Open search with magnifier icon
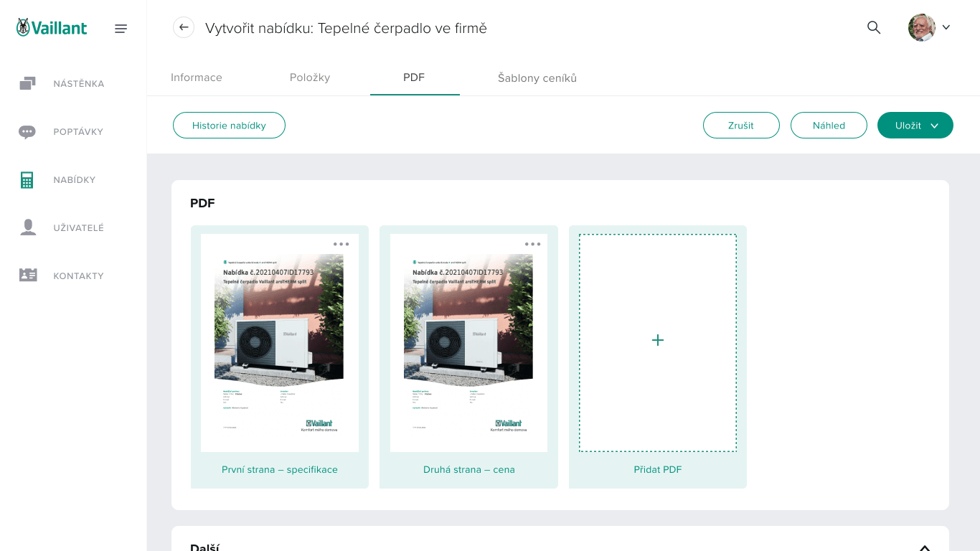 point(873,28)
